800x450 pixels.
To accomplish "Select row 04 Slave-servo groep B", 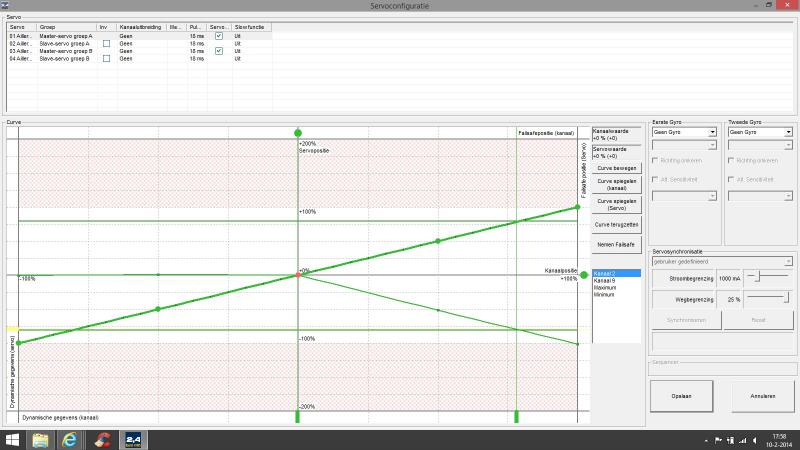I will click(139, 59).
